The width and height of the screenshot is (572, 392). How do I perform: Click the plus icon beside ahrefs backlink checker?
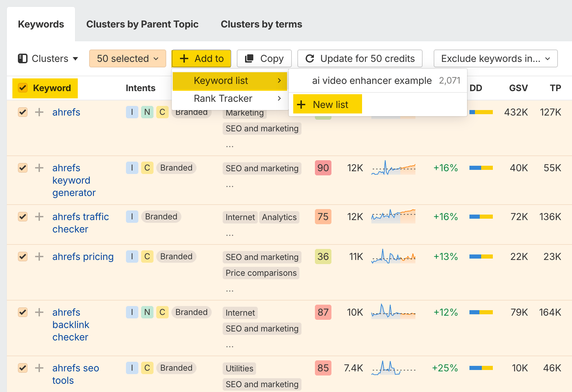tap(39, 312)
